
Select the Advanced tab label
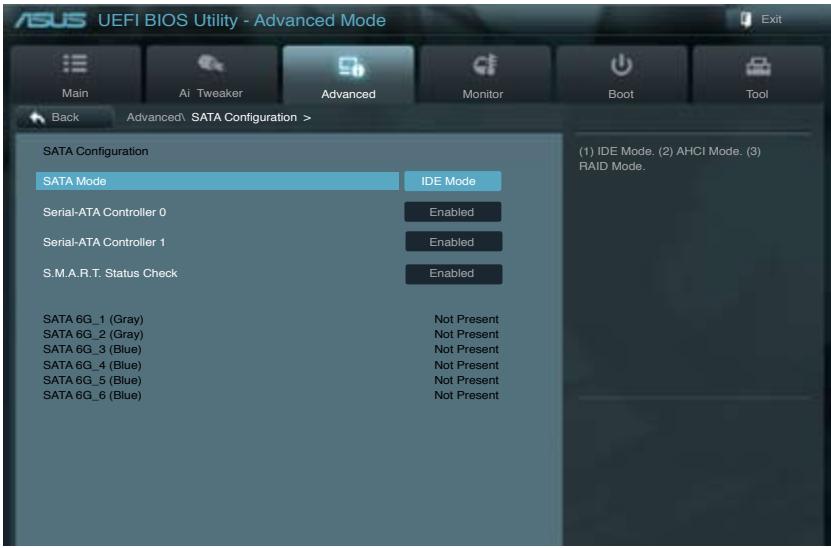[348, 94]
